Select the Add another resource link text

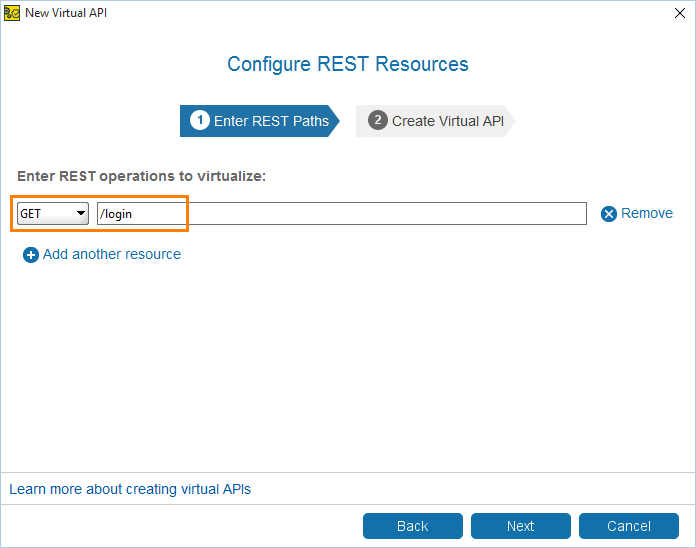(x=112, y=254)
